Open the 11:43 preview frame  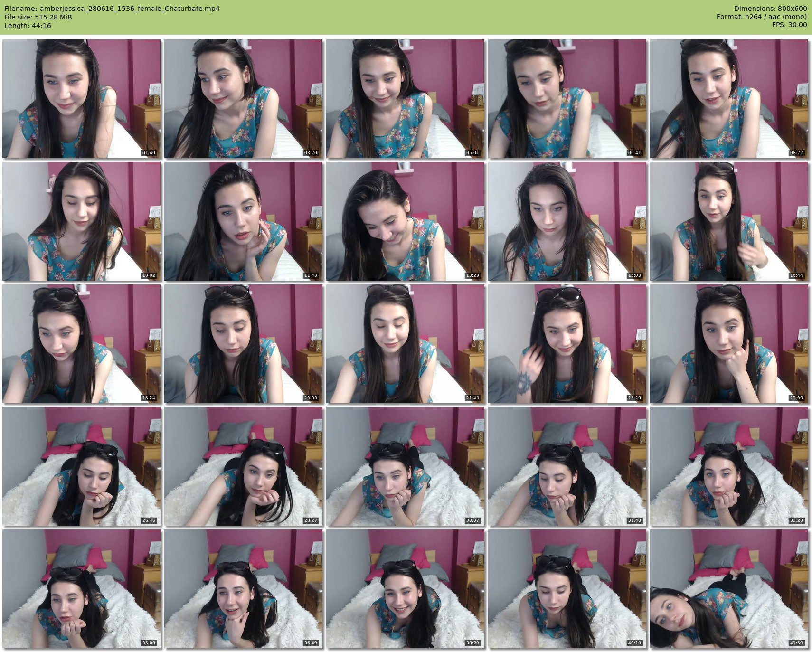point(243,221)
